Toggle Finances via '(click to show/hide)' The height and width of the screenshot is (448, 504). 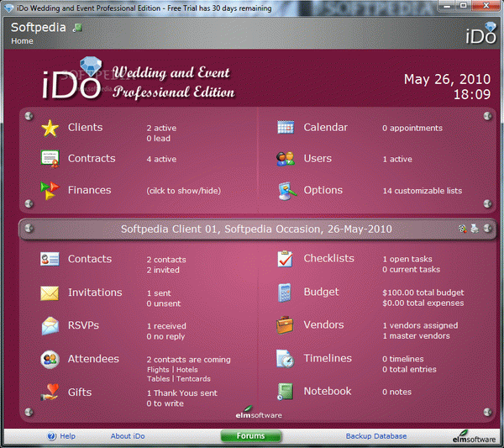click(183, 191)
